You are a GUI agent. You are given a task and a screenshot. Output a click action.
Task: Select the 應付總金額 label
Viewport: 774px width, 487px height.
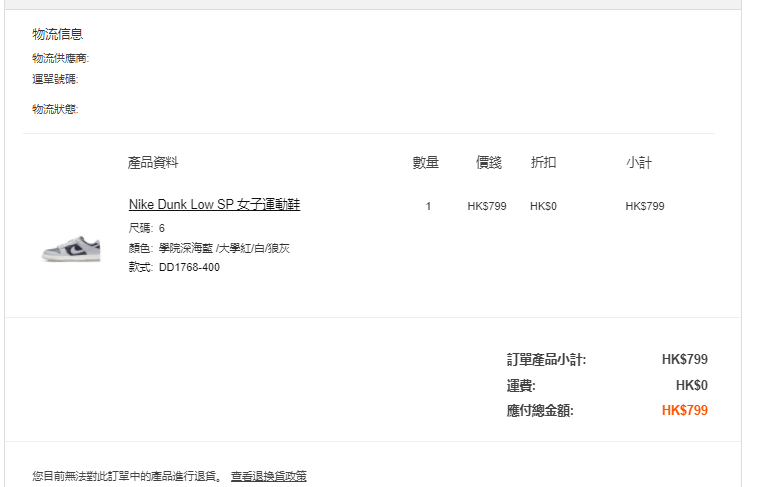540,411
